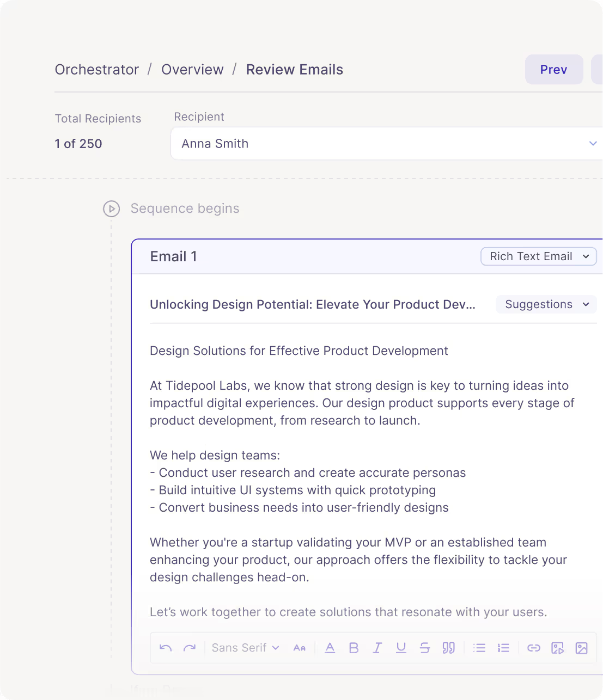Click the 'Let's work together' sentence

click(x=349, y=612)
